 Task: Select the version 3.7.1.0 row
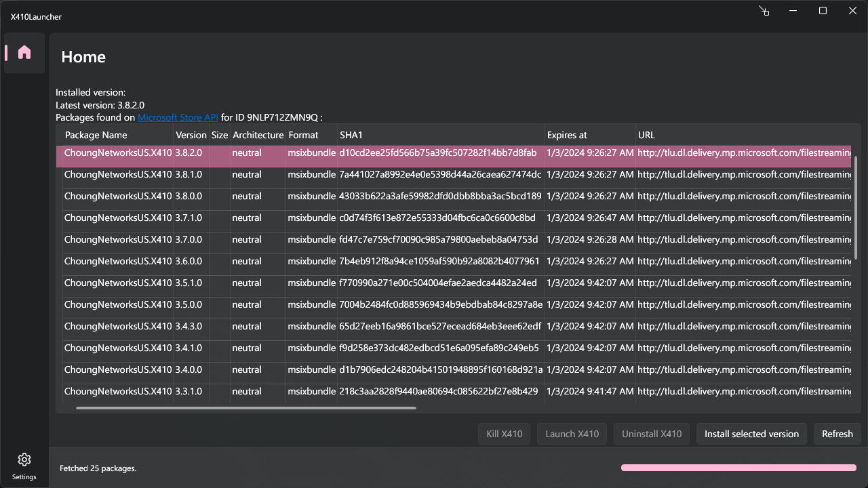tap(454, 221)
